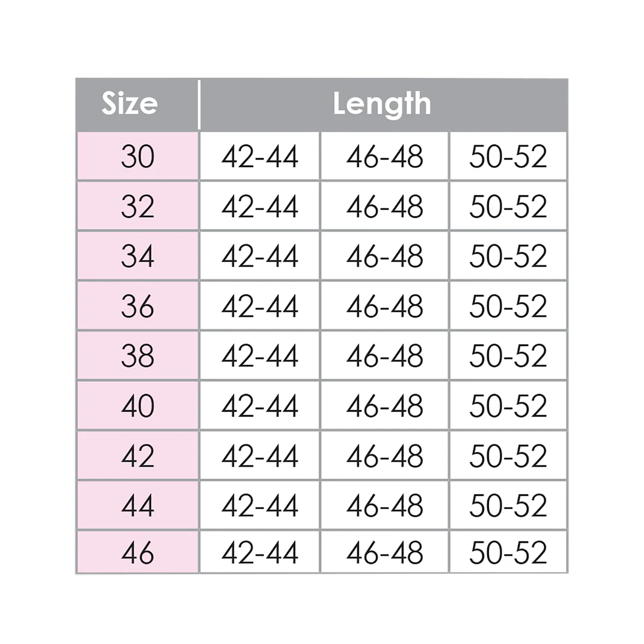Click 46-48 length in size 44 row

click(x=385, y=506)
